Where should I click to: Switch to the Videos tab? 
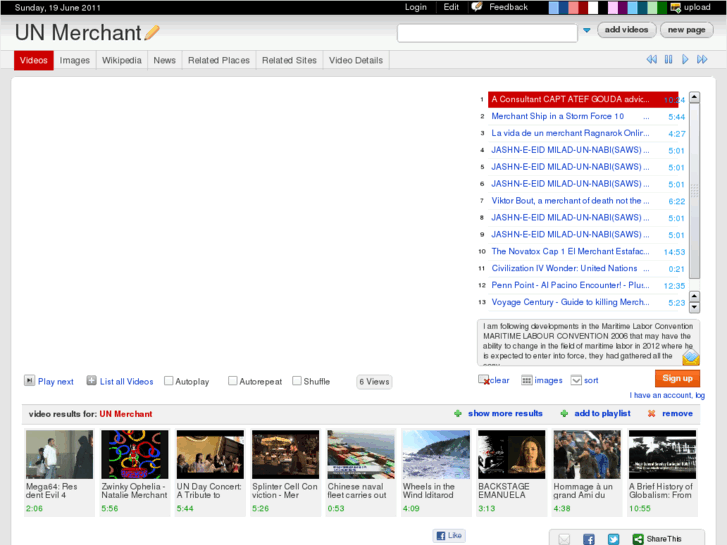34,60
